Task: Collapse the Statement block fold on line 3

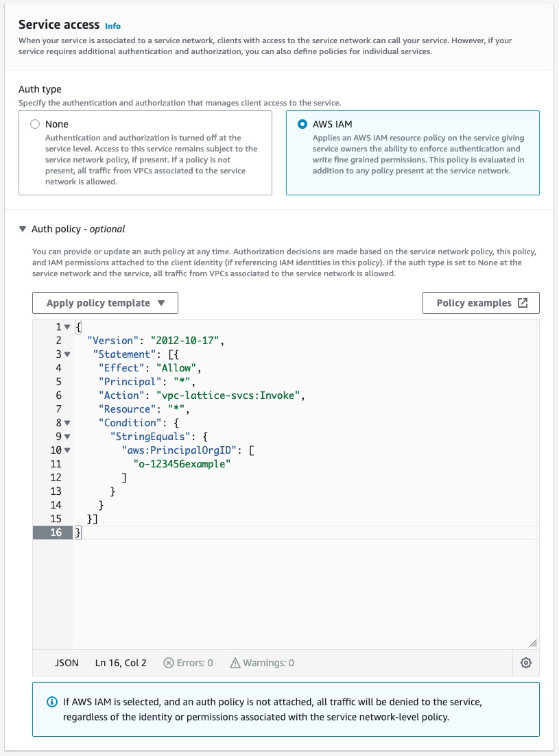Action: 68,354
